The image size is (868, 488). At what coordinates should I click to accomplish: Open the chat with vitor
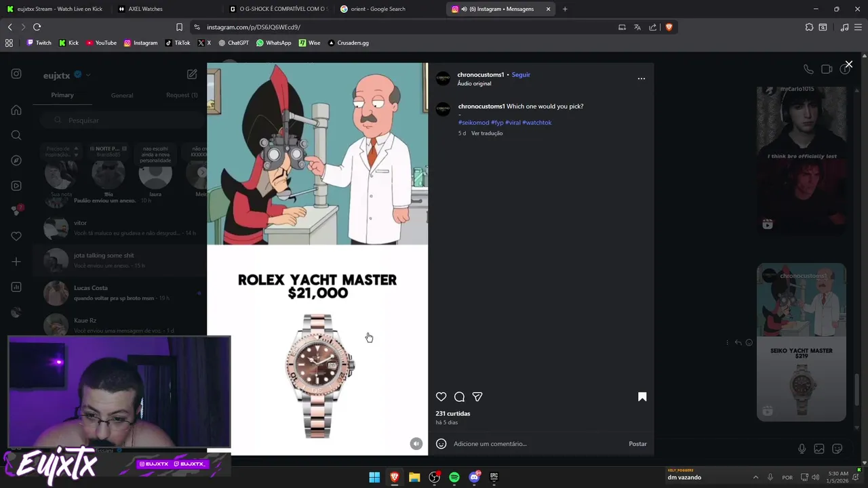point(121,228)
